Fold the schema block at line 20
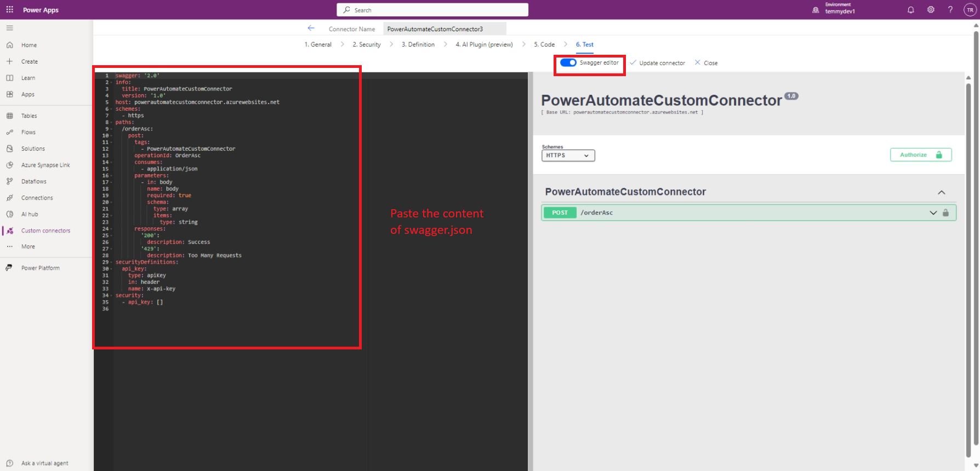The height and width of the screenshot is (471, 980). pyautogui.click(x=111, y=202)
